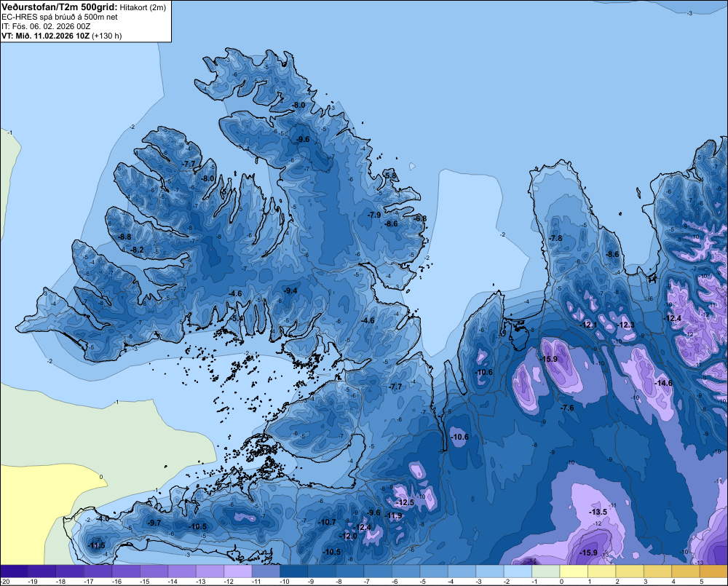Select legend swatch between -20 and -19
The height and width of the screenshot is (586, 728).
click(14, 571)
